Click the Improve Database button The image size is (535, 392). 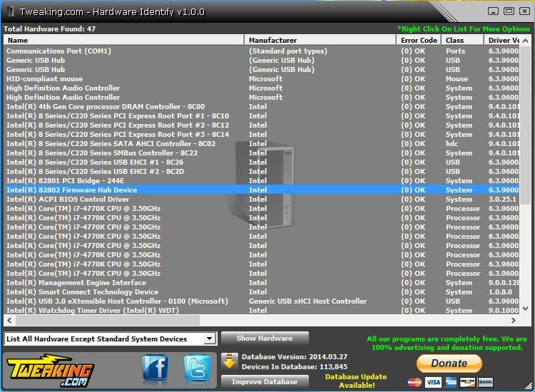[x=265, y=381]
